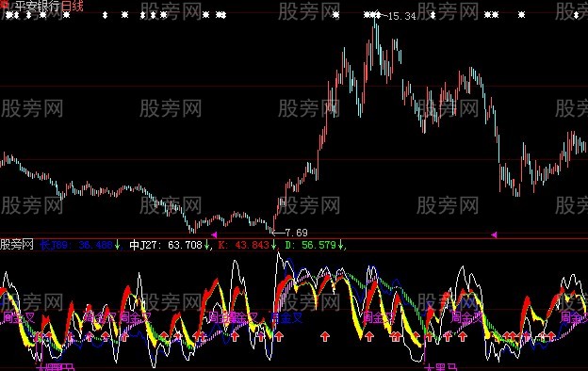Select the red up arrow beneath the 月金叉 label
Image resolution: width=588 pixels, height=371 pixels.
click(279, 336)
